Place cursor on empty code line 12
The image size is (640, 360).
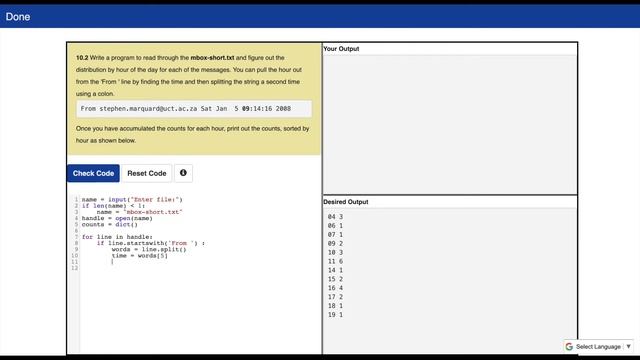pos(200,268)
